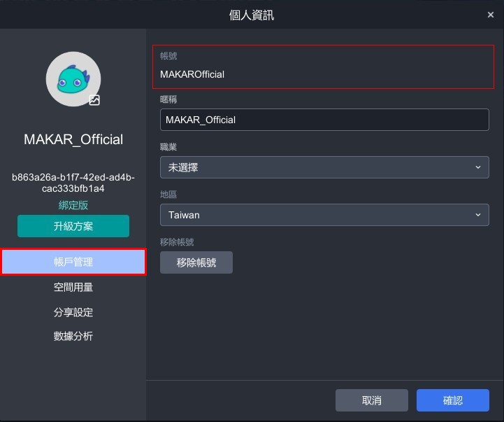The image size is (504, 422).
Task: Click the teal dinosaur avatar image
Action: coord(73,78)
